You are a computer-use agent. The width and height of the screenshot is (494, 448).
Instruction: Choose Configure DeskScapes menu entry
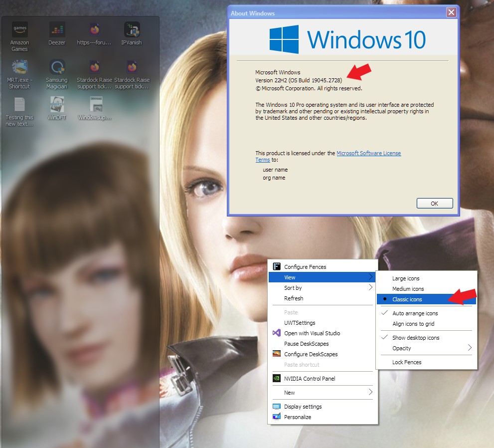click(323, 354)
